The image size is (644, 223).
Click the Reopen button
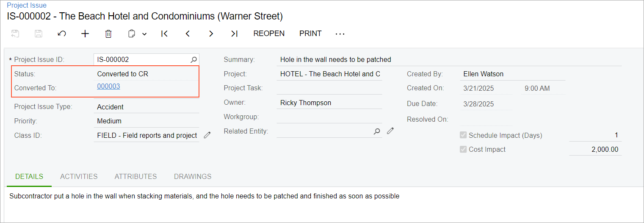point(269,33)
